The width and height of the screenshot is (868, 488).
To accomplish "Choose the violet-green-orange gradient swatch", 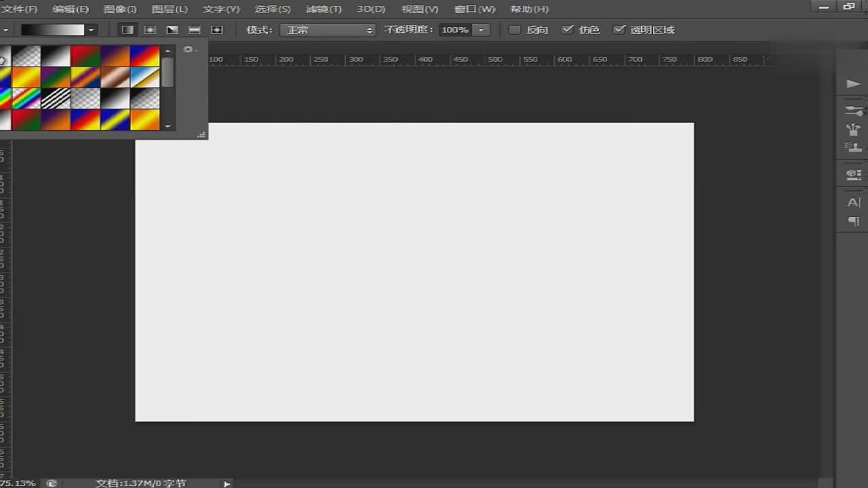I will click(x=56, y=77).
